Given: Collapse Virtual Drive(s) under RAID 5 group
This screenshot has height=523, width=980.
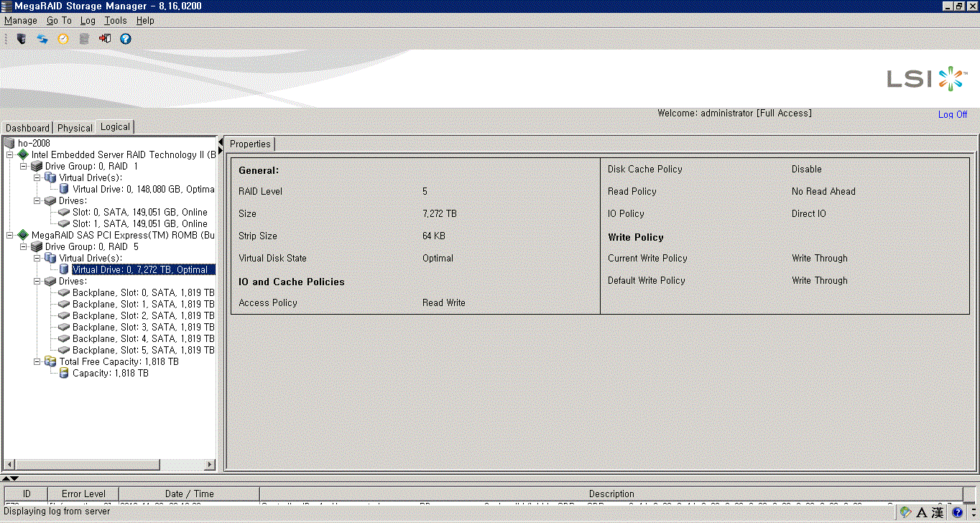Looking at the screenshot, I should click(37, 258).
